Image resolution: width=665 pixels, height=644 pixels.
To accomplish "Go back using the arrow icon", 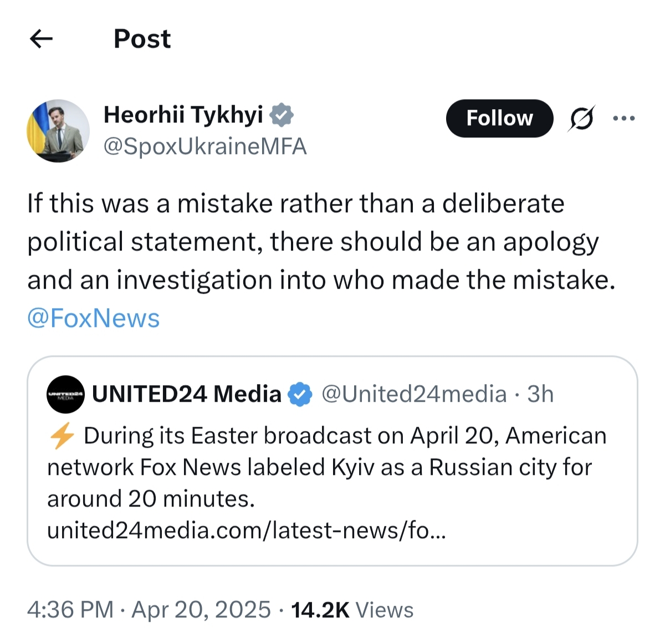I will (41, 39).
